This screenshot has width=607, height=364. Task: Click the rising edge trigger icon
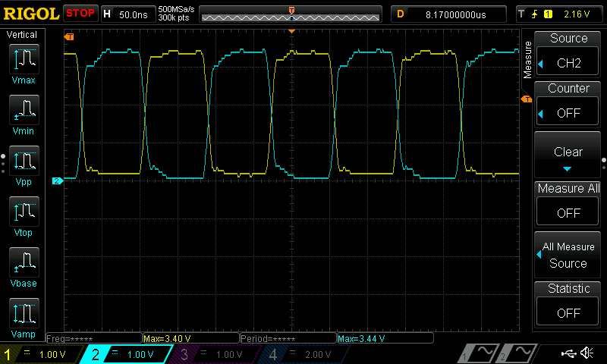(x=534, y=14)
